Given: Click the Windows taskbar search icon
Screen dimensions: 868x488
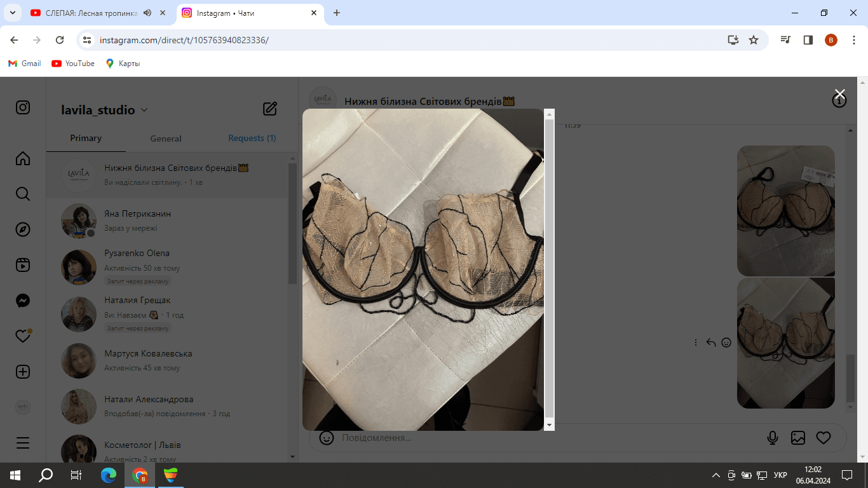Looking at the screenshot, I should (46, 475).
